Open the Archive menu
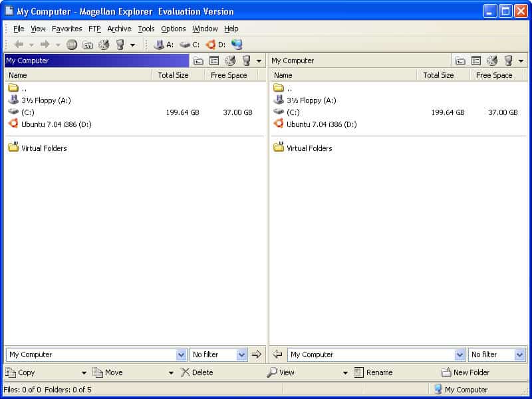The height and width of the screenshot is (399, 532). pos(119,29)
